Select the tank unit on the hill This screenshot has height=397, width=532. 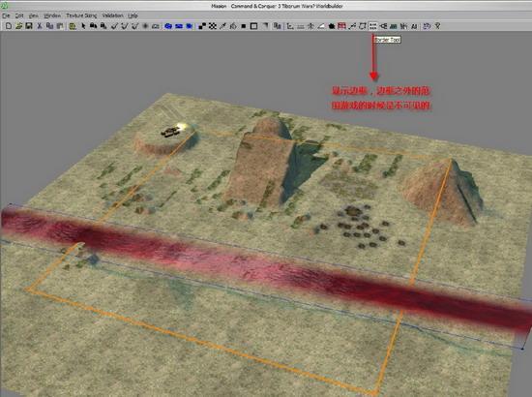point(170,132)
